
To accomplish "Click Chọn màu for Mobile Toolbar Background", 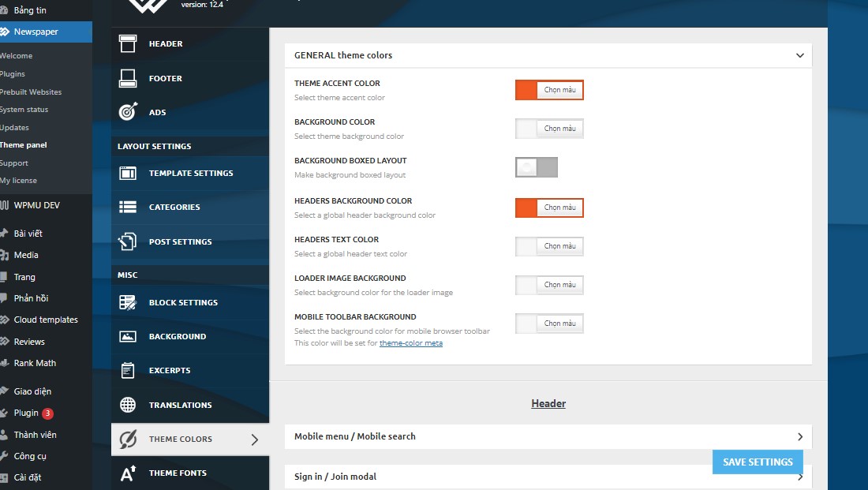I will coord(559,324).
